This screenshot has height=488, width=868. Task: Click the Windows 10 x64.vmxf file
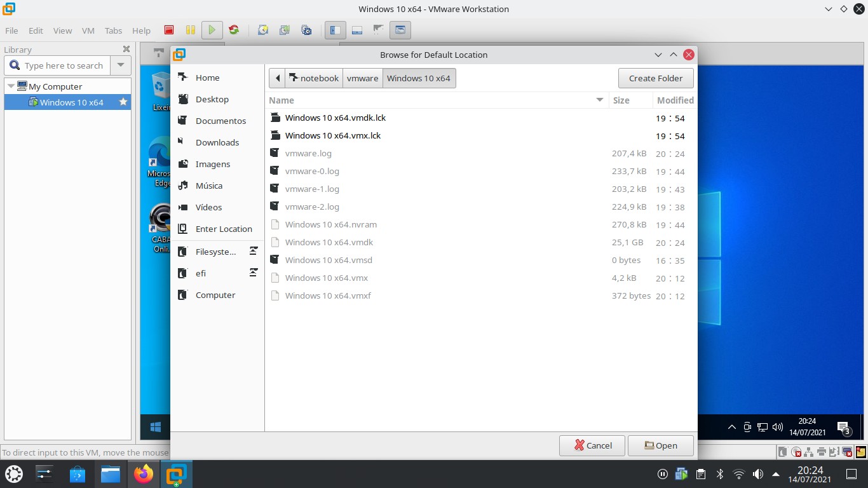[x=480, y=295]
